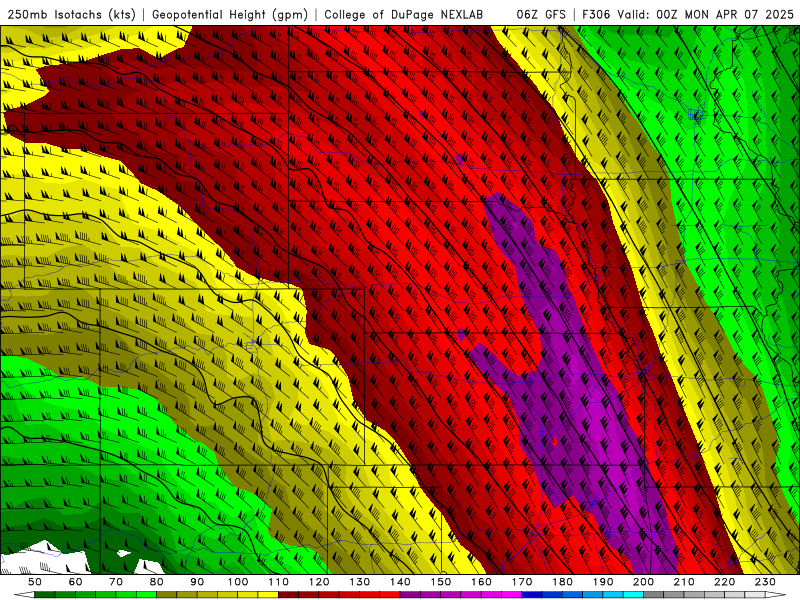Click the '250mb Isotachs (kts)' title text
This screenshot has width=800, height=600.
click(x=71, y=14)
